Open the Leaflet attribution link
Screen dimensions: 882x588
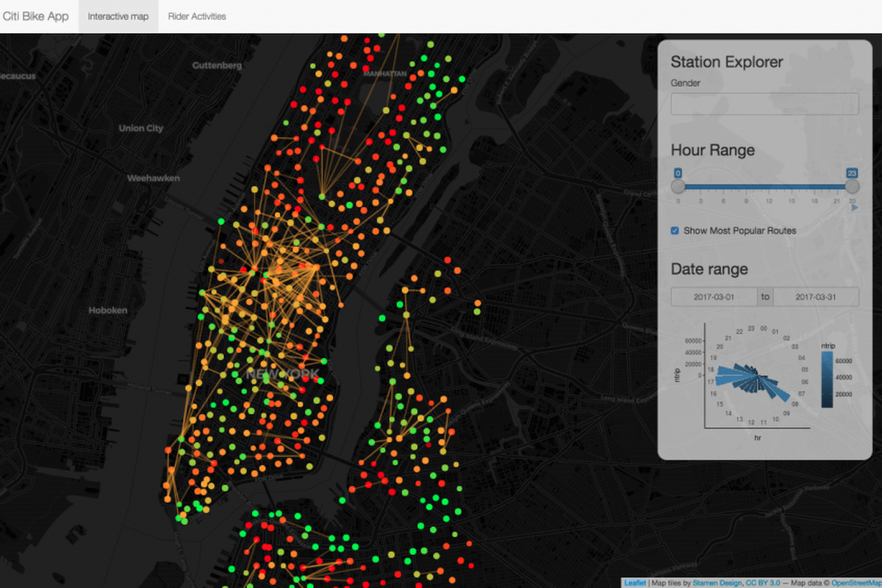click(x=635, y=583)
